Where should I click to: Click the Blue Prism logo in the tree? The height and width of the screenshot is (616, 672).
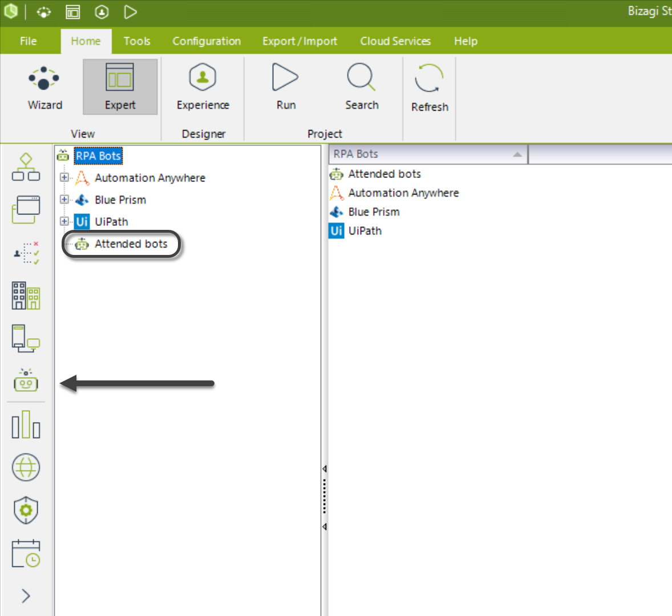(82, 200)
